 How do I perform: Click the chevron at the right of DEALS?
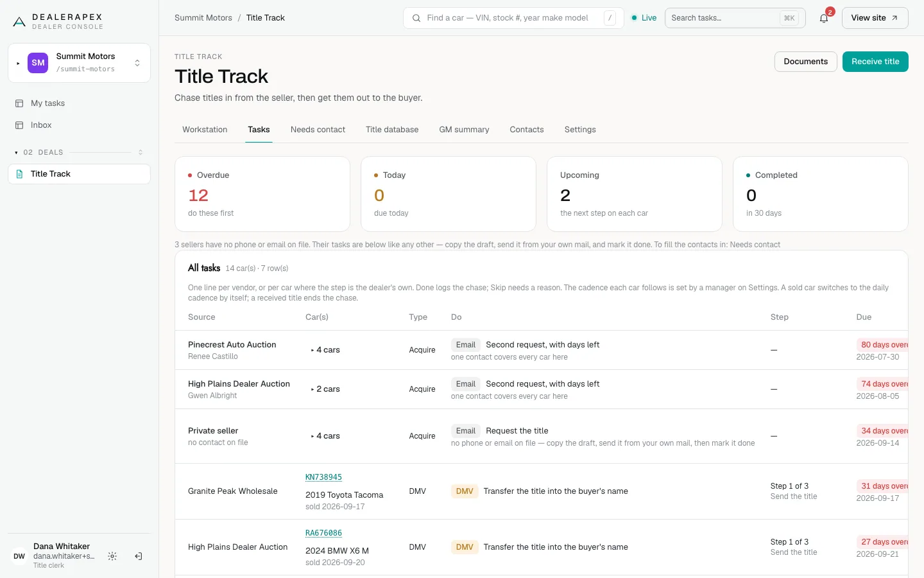click(141, 153)
